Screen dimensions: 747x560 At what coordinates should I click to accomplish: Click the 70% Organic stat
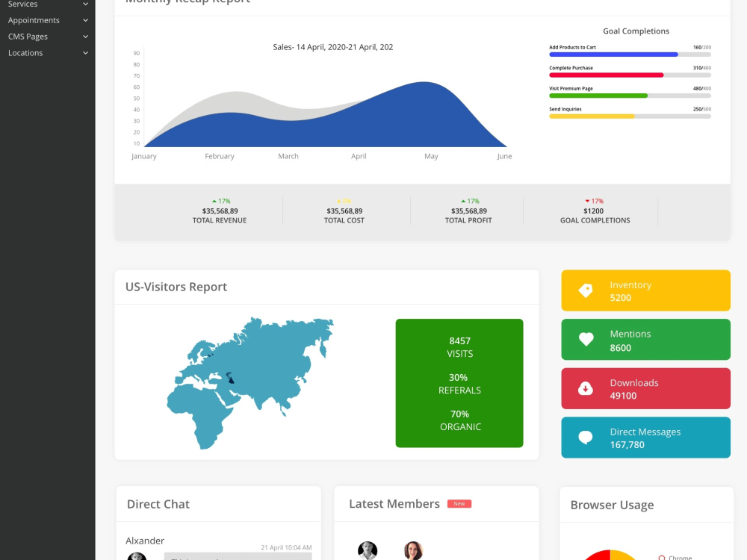pos(459,420)
